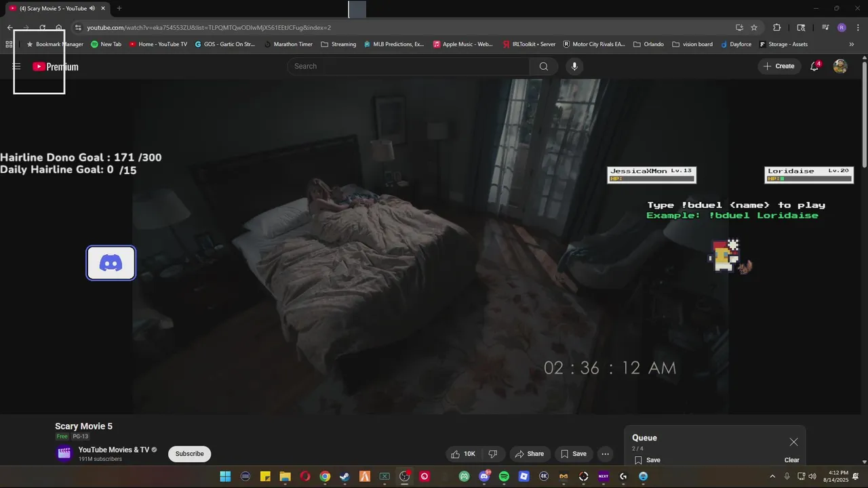Click the address bar URL
868x488 pixels.
pyautogui.click(x=208, y=28)
